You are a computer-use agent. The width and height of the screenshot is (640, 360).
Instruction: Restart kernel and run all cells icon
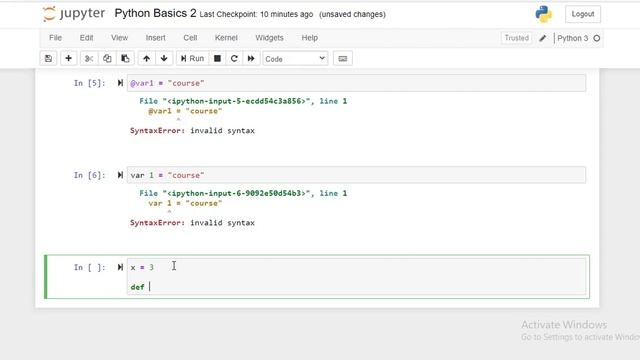point(251,58)
